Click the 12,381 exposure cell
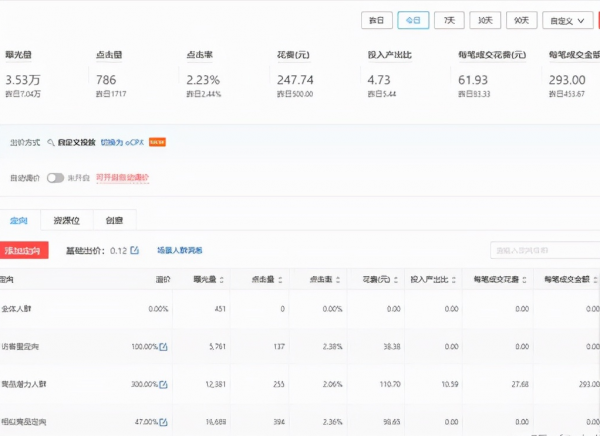Viewport: 600px width, 436px height. [215, 384]
